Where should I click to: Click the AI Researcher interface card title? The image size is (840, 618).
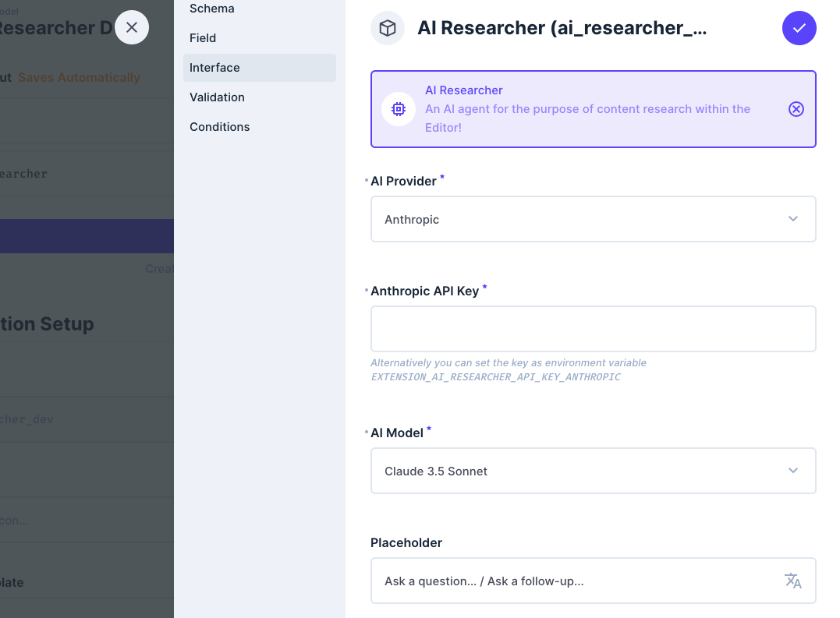464,90
